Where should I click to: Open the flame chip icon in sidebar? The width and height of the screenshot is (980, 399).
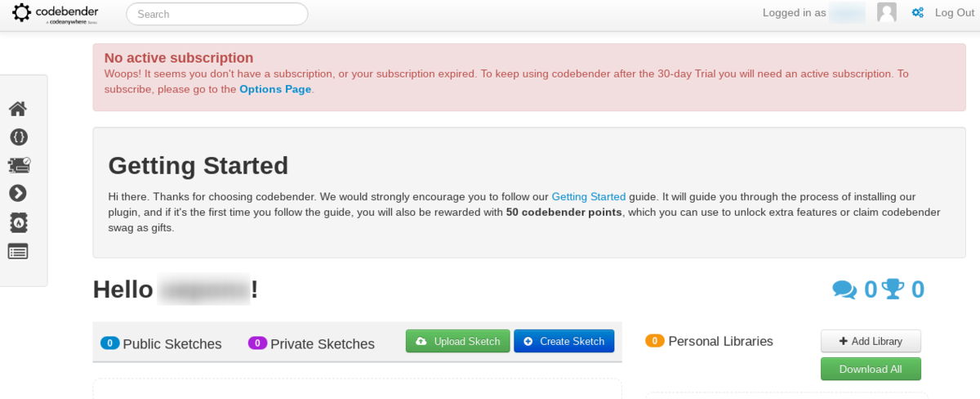pyautogui.click(x=18, y=222)
